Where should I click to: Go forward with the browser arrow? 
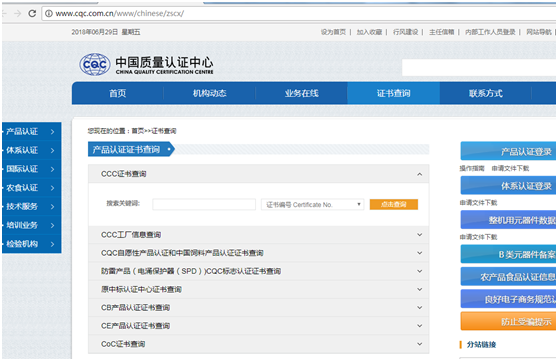[17, 14]
